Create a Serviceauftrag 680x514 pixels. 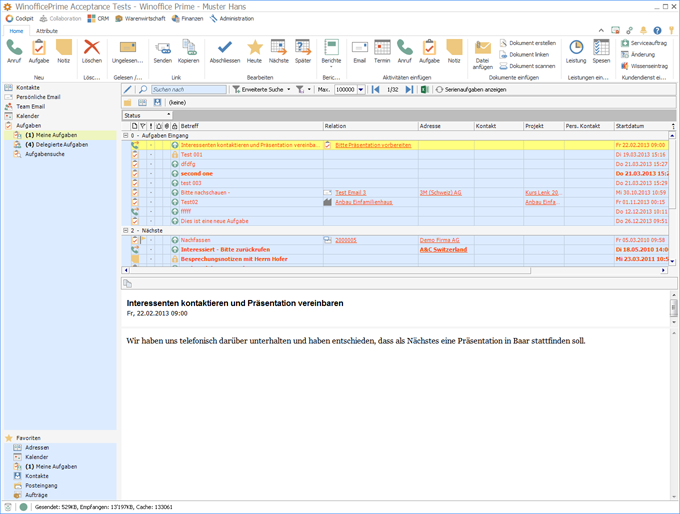tap(644, 43)
